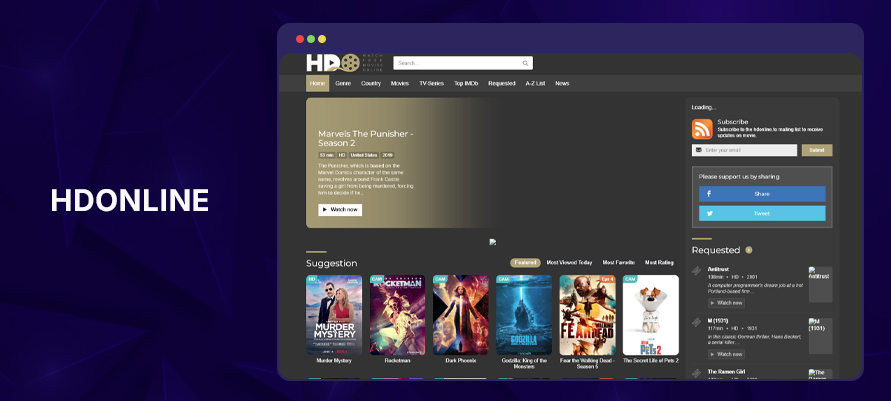Open the Genre menu
This screenshot has height=401, width=891.
pos(343,83)
